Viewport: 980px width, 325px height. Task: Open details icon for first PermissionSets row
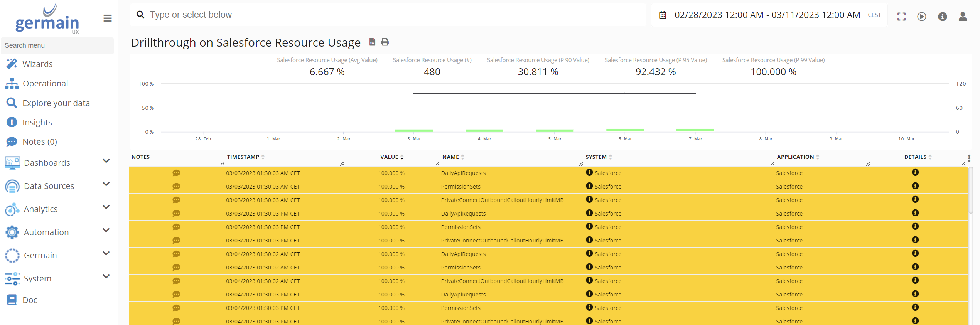click(x=915, y=186)
